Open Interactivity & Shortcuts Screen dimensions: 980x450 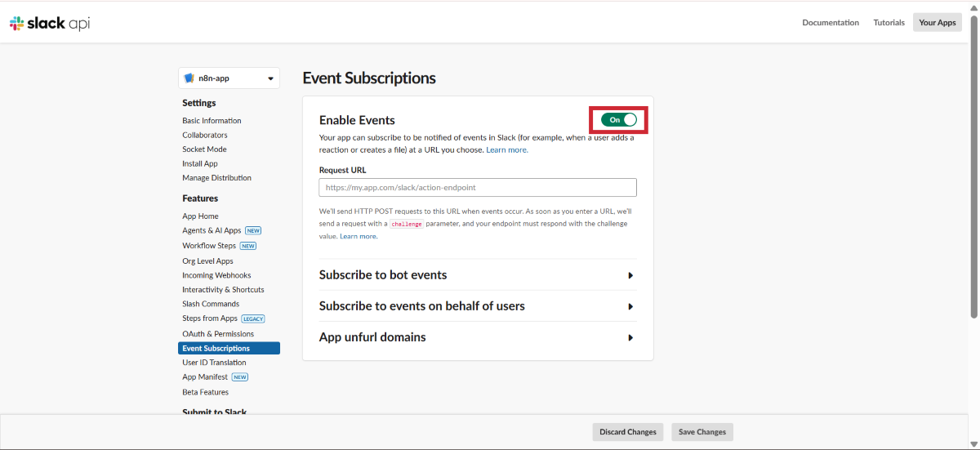point(223,290)
